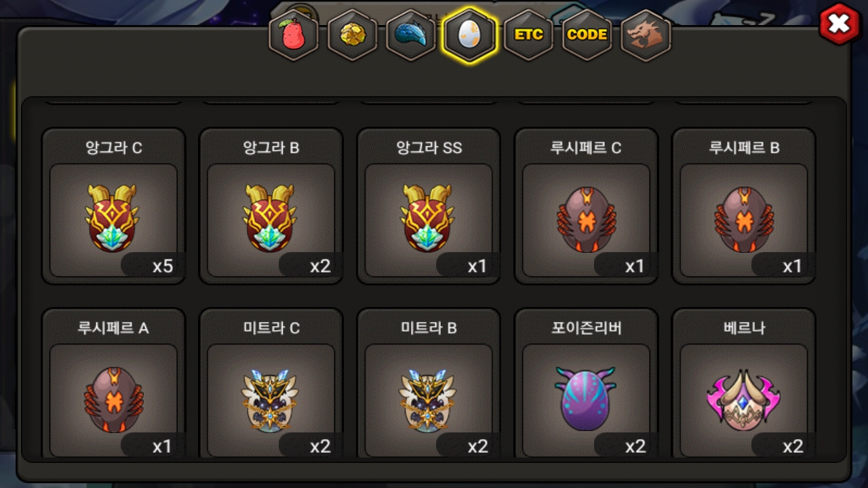This screenshot has width=868, height=488.
Task: Close the inventory with red X
Action: [840, 24]
